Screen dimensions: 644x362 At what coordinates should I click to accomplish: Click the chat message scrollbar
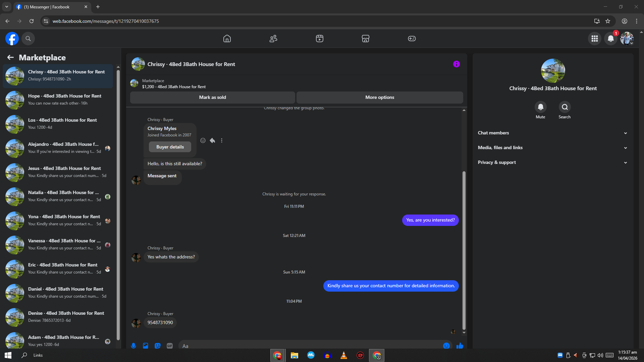point(464,251)
